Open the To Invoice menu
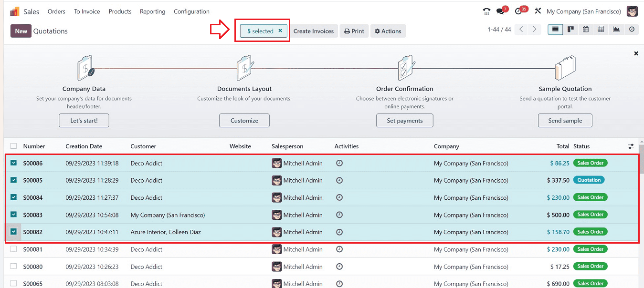 [87, 11]
